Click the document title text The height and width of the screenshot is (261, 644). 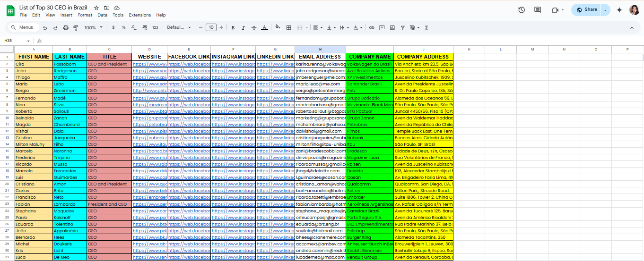[53, 8]
